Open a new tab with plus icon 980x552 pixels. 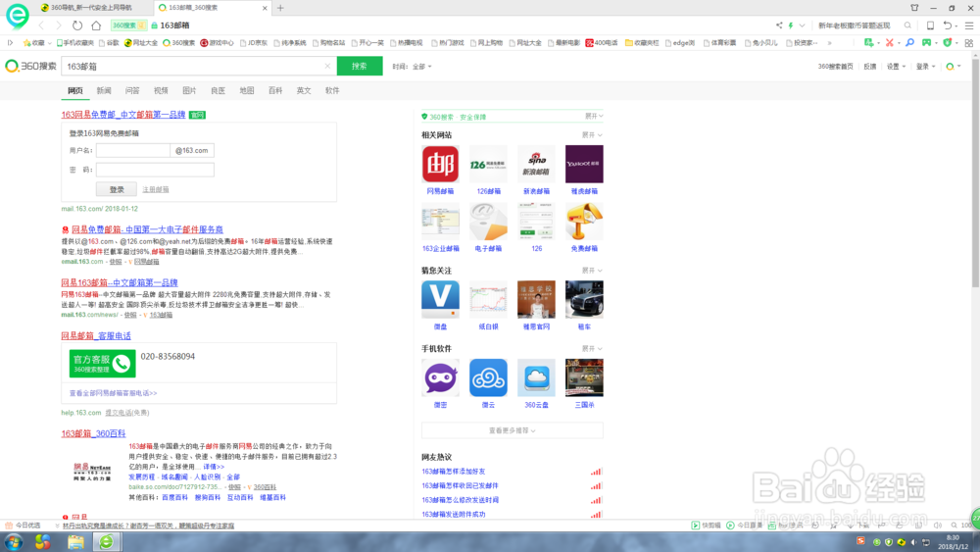pyautogui.click(x=280, y=8)
